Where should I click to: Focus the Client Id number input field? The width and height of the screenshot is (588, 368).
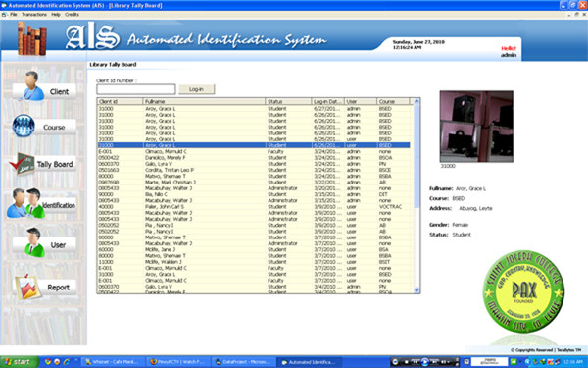point(136,89)
